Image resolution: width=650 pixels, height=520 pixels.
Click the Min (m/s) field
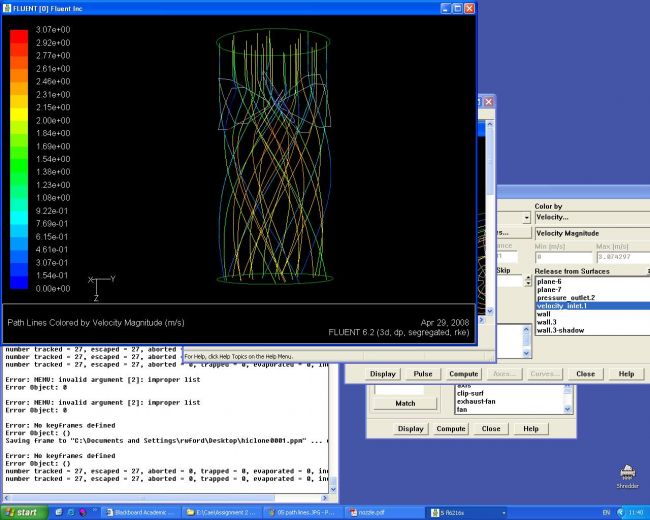click(x=564, y=257)
